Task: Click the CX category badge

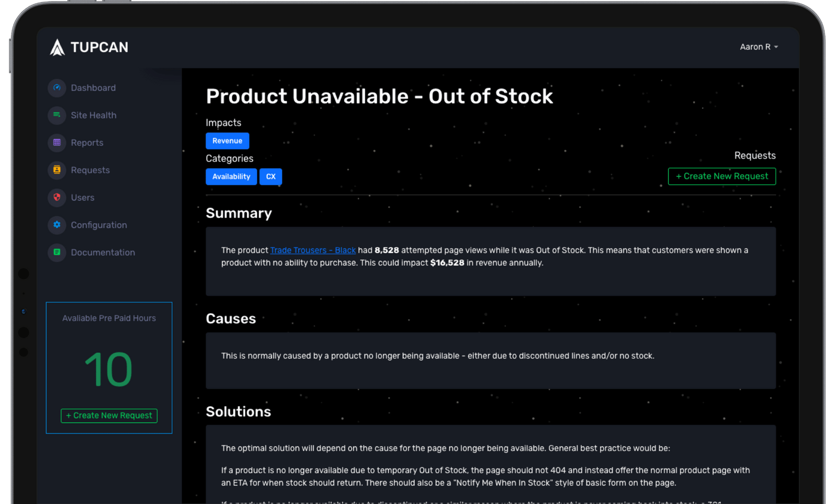Action: tap(270, 176)
